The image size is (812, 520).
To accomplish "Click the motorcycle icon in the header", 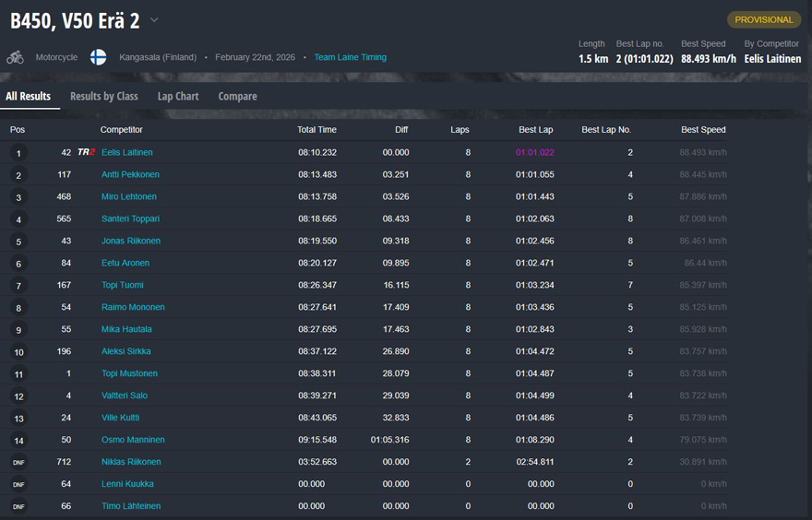I will pos(15,57).
